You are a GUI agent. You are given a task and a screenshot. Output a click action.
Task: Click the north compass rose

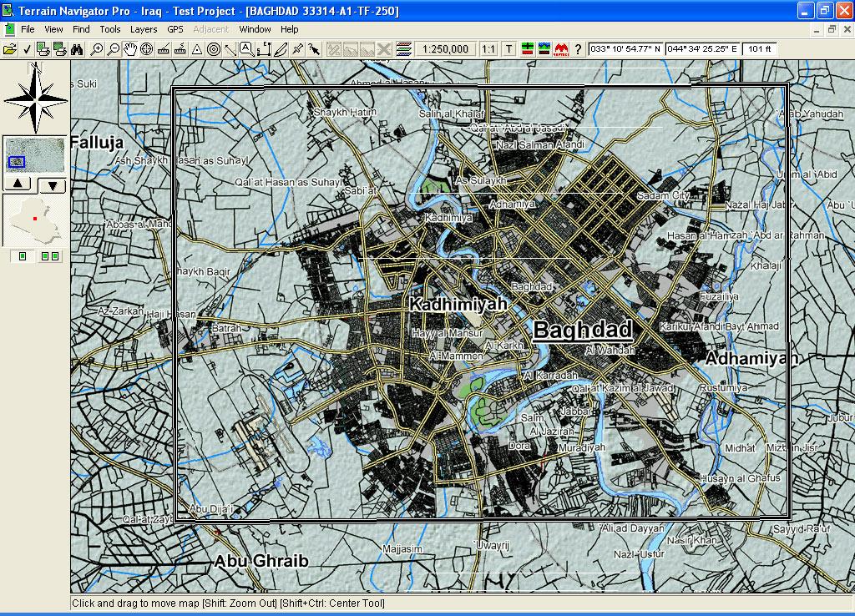point(35,98)
